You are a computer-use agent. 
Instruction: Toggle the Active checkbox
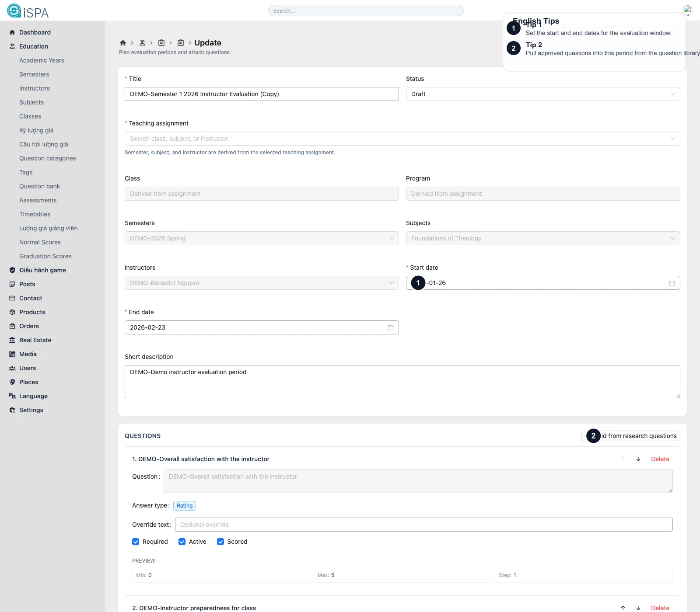click(x=182, y=542)
